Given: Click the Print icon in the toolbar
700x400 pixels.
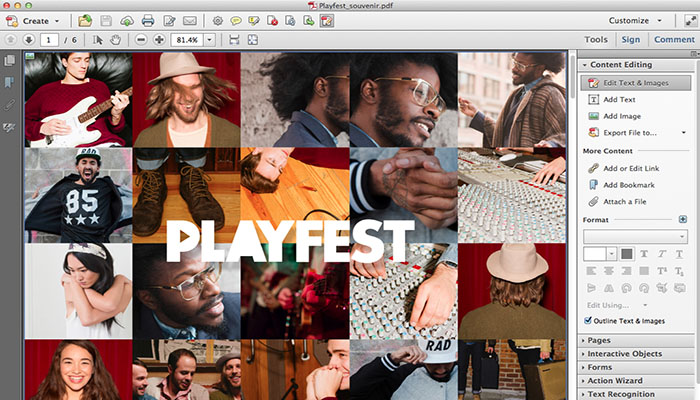Looking at the screenshot, I should [x=147, y=20].
